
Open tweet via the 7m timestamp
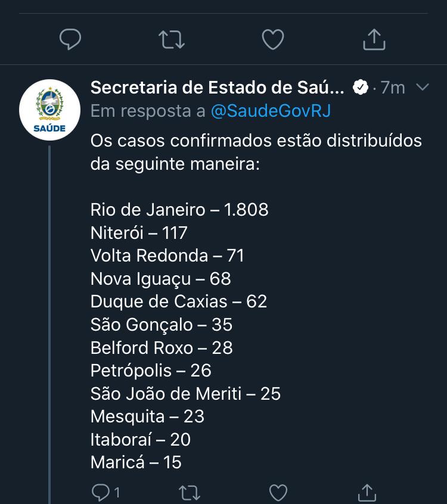pyautogui.click(x=393, y=88)
